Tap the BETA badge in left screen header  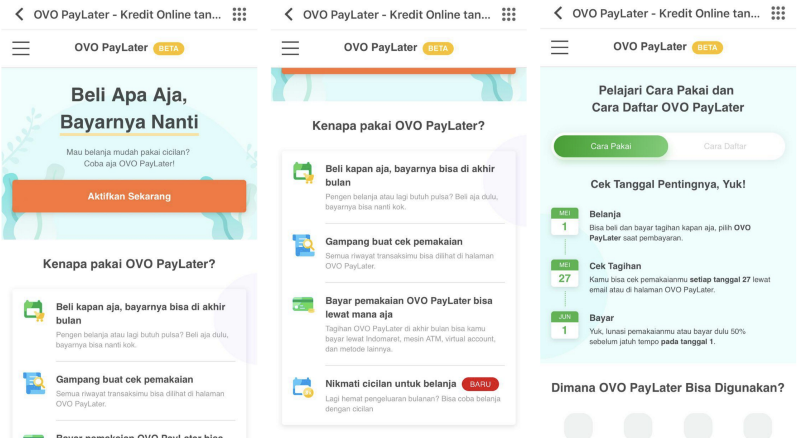[168, 48]
